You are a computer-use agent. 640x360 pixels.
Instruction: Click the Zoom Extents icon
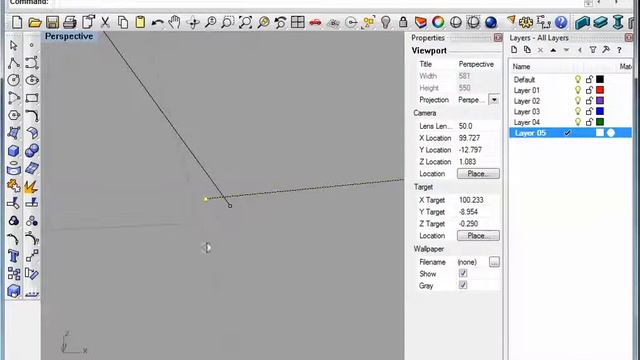pos(245,22)
